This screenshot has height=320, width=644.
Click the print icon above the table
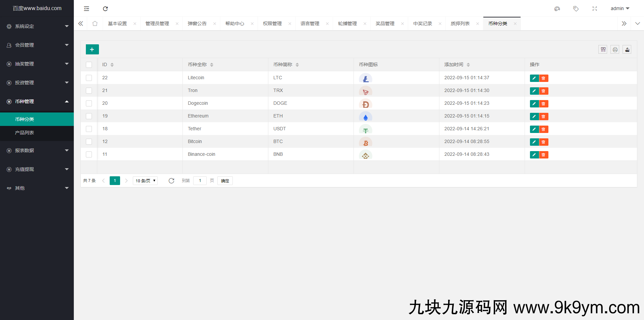tap(615, 49)
